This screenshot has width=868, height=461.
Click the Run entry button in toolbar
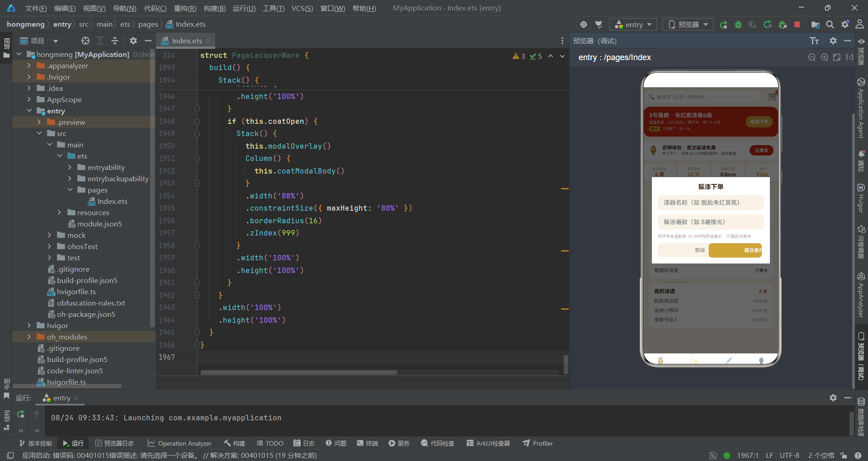coord(723,24)
